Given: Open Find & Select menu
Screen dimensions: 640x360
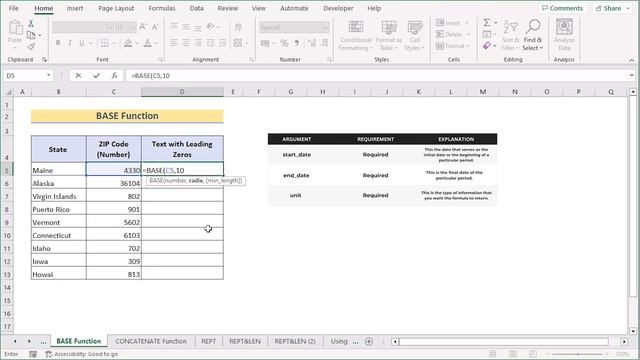Looking at the screenshot, I should [533, 36].
